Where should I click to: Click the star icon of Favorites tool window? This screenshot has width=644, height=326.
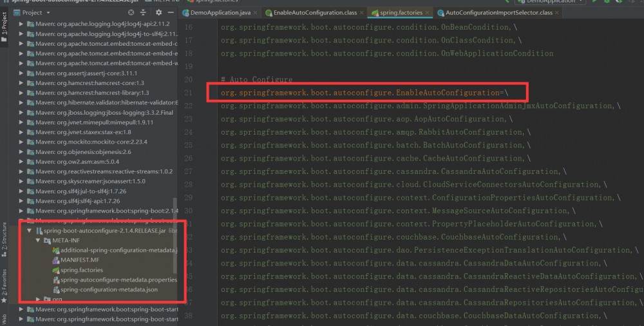[x=4, y=300]
